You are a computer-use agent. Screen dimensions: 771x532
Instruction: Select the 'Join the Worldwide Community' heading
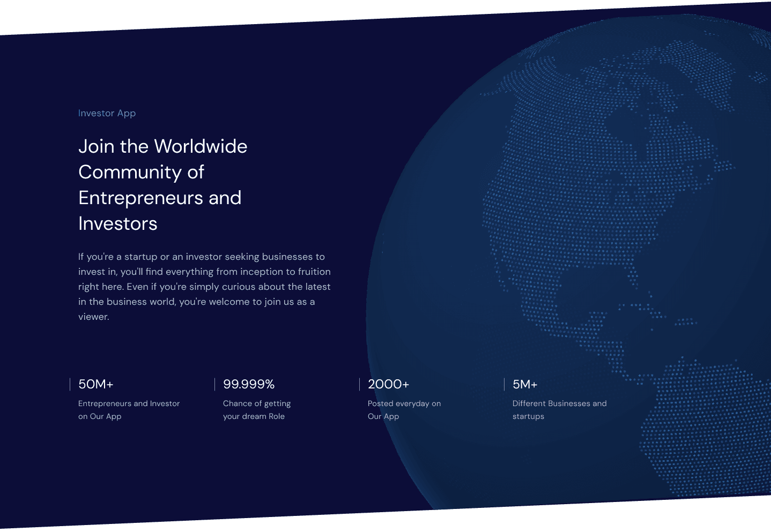[163, 185]
